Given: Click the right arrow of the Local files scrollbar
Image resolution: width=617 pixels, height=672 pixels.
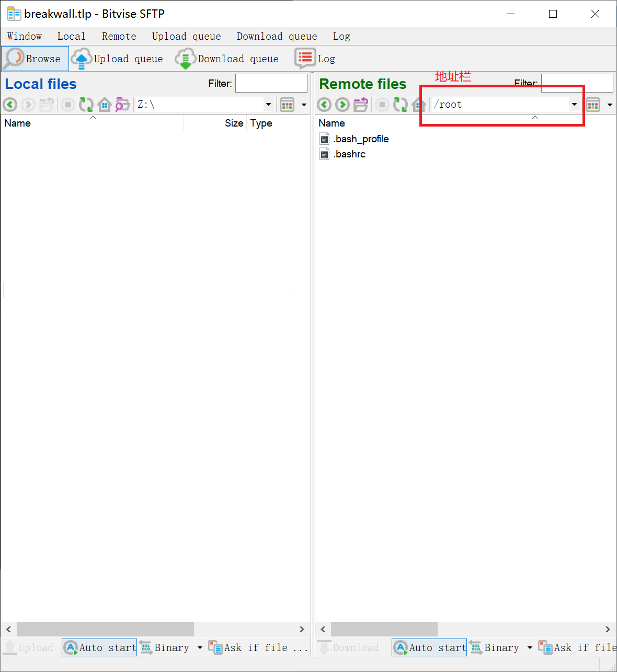Looking at the screenshot, I should [x=302, y=629].
